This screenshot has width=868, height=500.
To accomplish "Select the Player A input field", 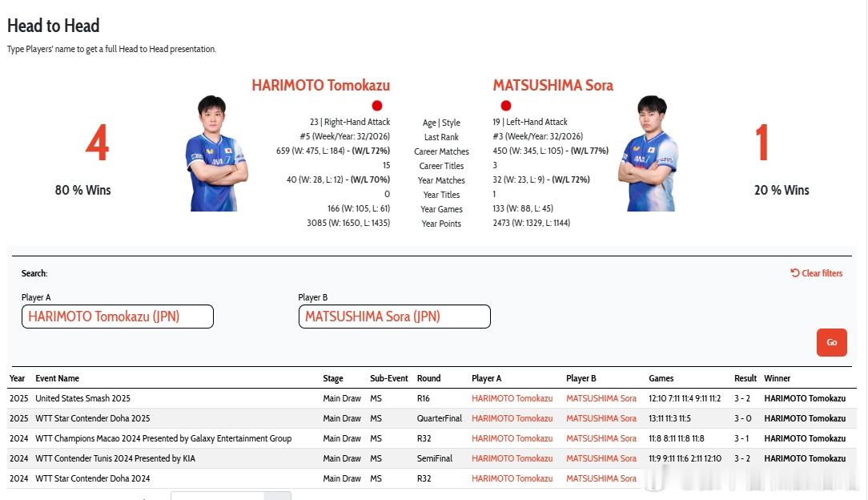I will (x=118, y=317).
